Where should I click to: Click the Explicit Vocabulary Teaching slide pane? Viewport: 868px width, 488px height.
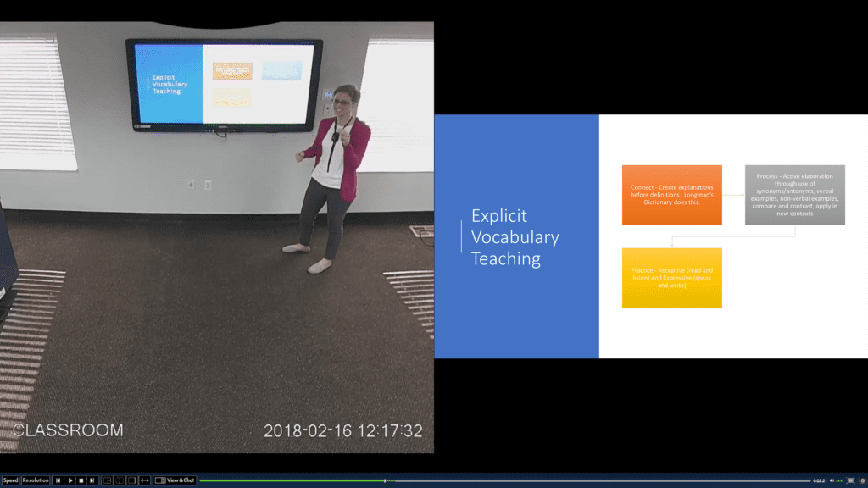pos(653,237)
